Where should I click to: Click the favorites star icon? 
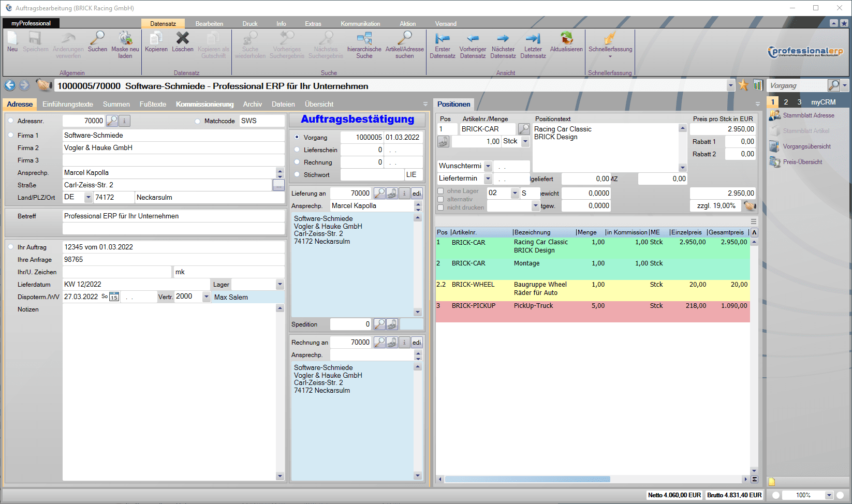point(743,85)
